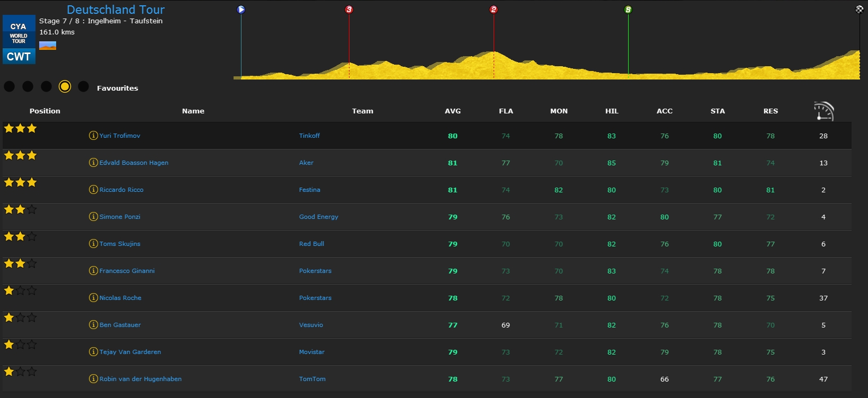Click the green sprint marker on profile
This screenshot has width=868, height=398.
(x=628, y=10)
